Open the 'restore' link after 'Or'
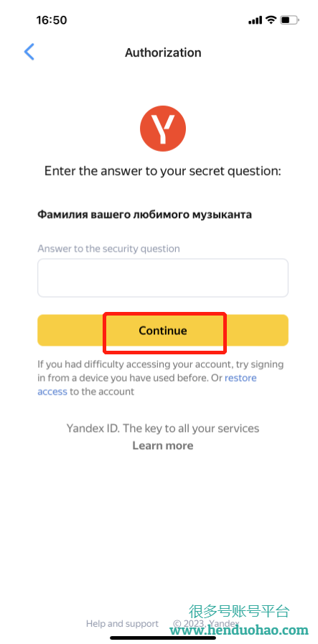 click(x=241, y=377)
